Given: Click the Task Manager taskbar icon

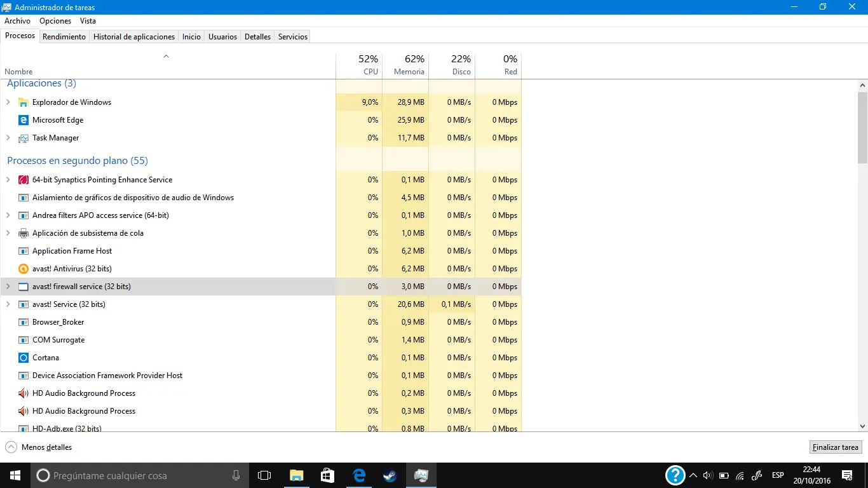Looking at the screenshot, I should pyautogui.click(x=421, y=475).
